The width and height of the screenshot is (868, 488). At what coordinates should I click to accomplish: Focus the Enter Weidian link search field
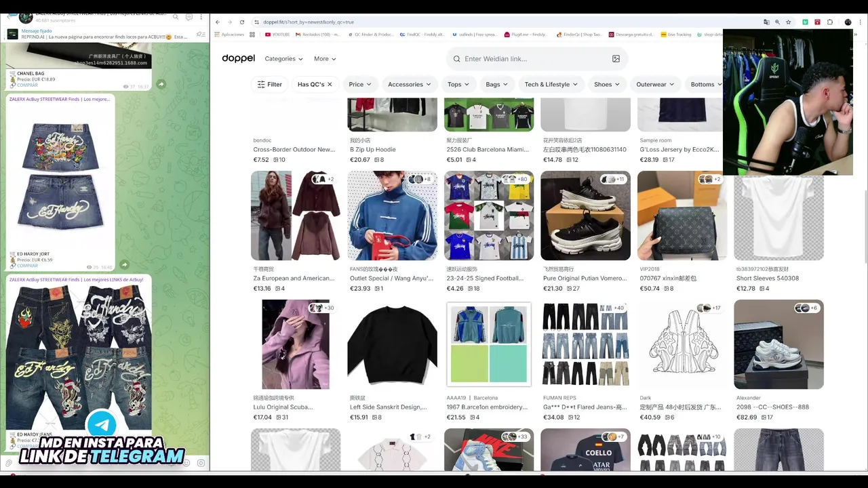coord(536,59)
